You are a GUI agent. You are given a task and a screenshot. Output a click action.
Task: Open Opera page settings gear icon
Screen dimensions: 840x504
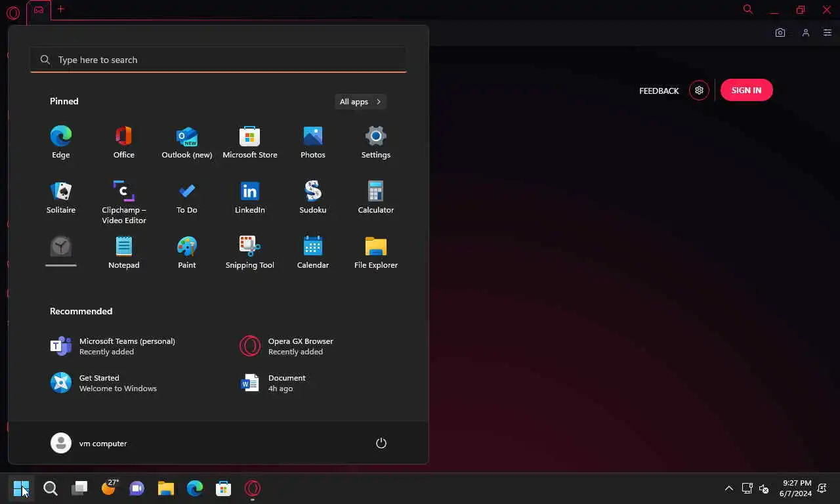coord(699,91)
